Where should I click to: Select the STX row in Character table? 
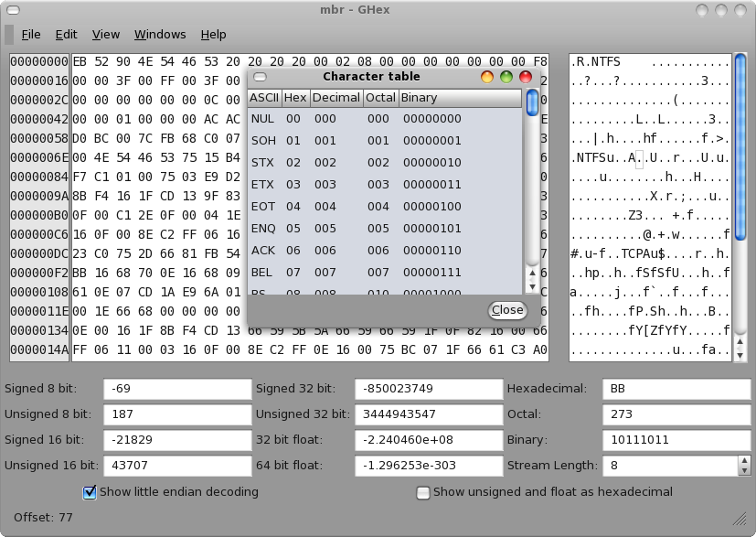[x=385, y=163]
